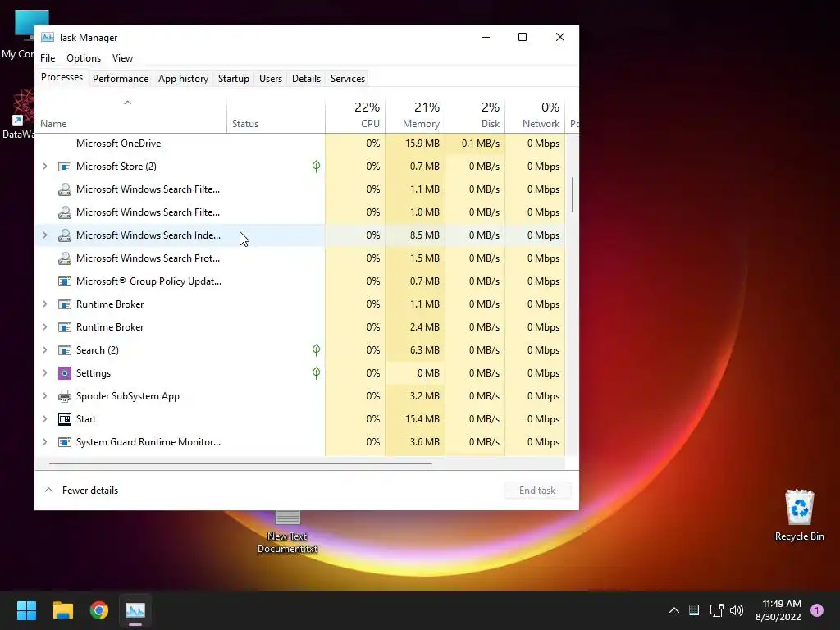Image resolution: width=840 pixels, height=630 pixels.
Task: Switch to the Performance tab
Action: tap(121, 79)
